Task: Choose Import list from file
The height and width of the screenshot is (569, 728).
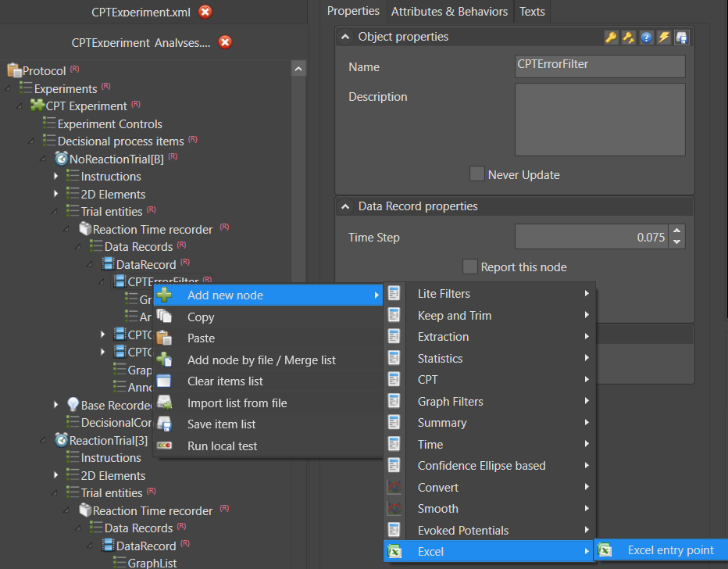Action: click(x=237, y=403)
